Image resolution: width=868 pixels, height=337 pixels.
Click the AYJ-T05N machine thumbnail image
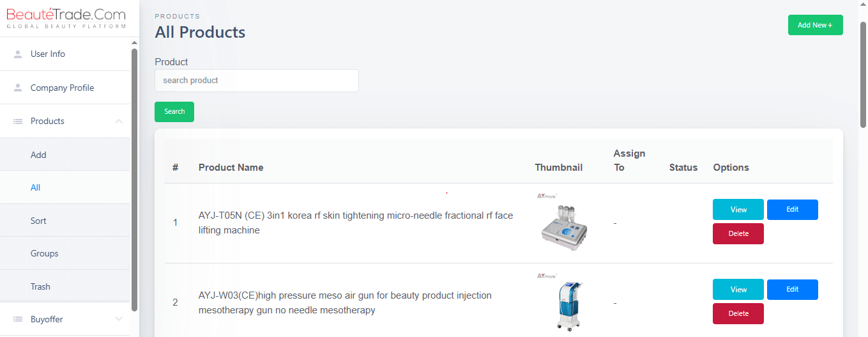pyautogui.click(x=563, y=225)
